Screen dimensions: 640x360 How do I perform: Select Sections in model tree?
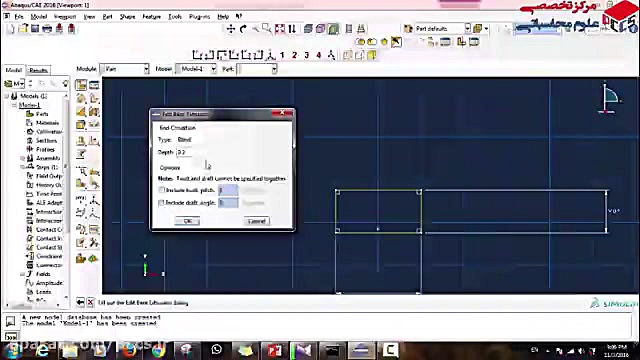coord(46,140)
